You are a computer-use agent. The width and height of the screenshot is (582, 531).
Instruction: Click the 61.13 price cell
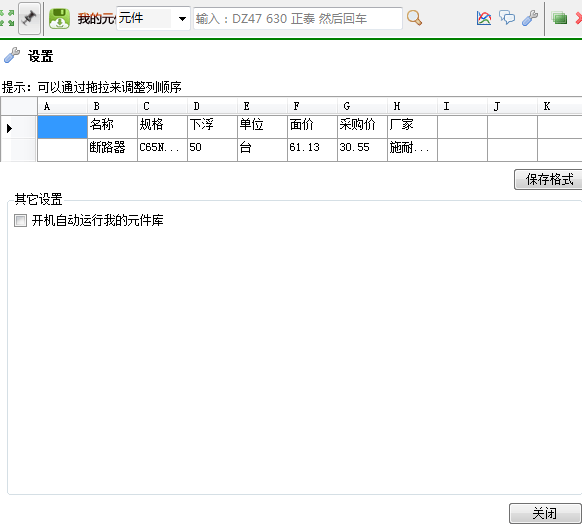click(x=313, y=150)
